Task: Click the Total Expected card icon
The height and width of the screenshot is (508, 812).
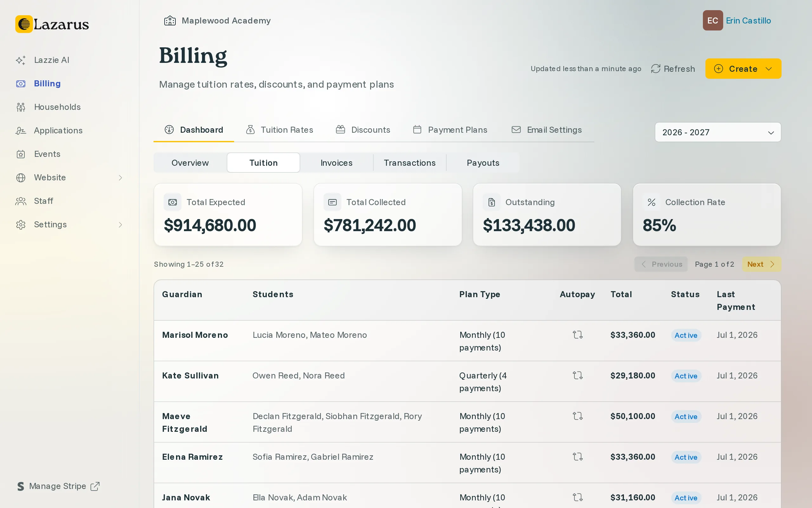Action: coord(173,202)
